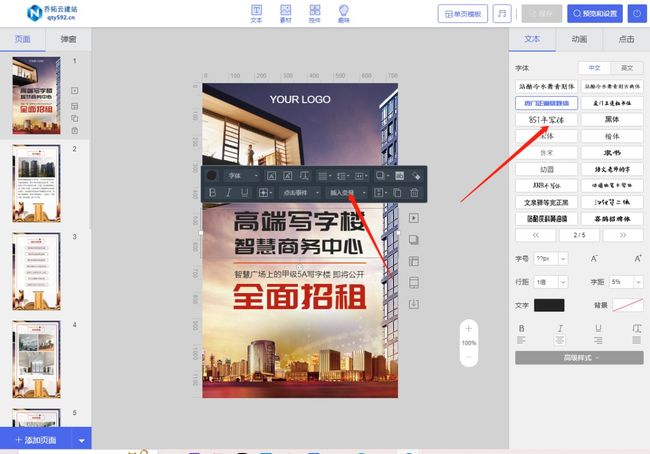The width and height of the screenshot is (650, 454).
Task: Switch to the 动画 animation tab
Action: [x=579, y=39]
